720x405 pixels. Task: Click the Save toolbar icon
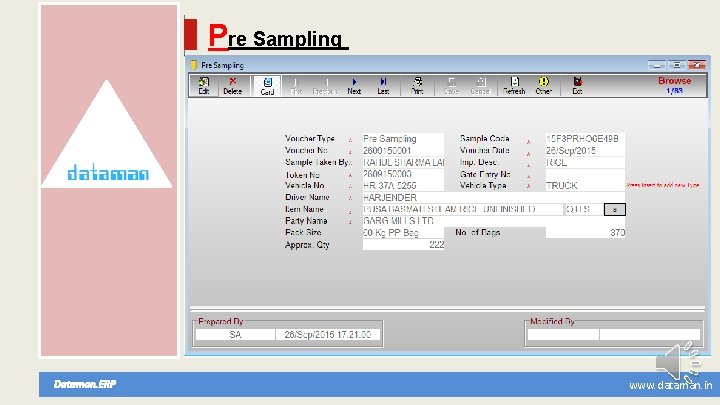pos(451,86)
